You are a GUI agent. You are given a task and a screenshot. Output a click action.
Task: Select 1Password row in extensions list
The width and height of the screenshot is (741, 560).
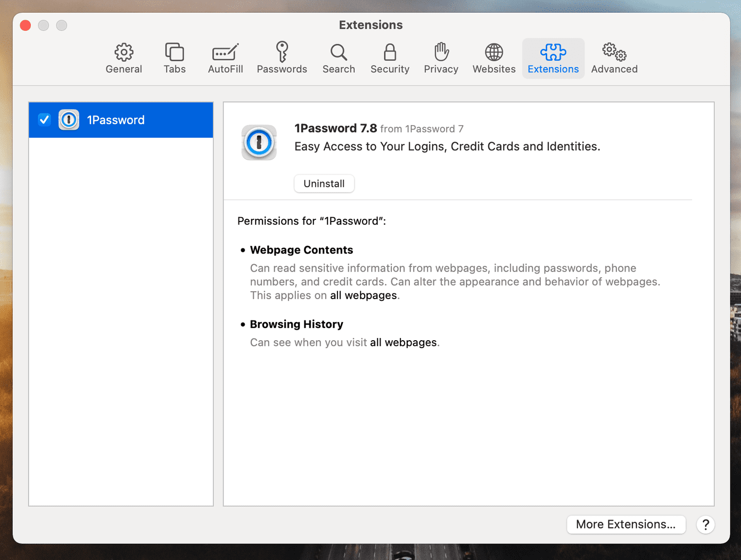[x=121, y=120]
